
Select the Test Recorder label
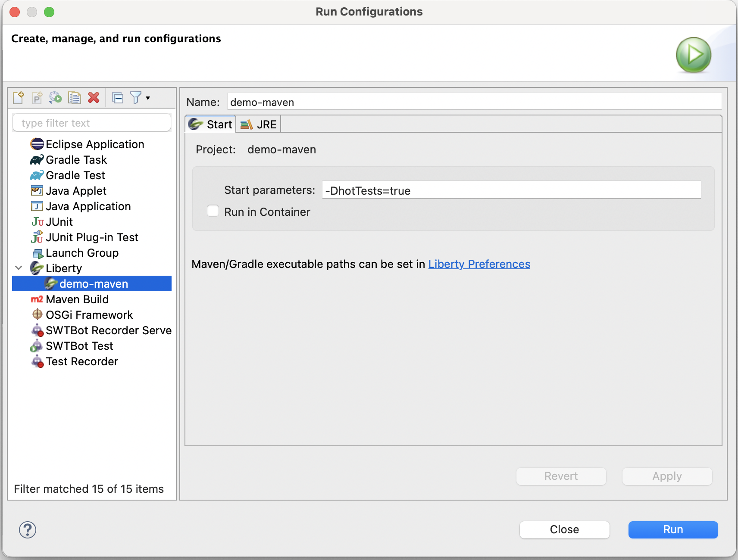pos(82,361)
